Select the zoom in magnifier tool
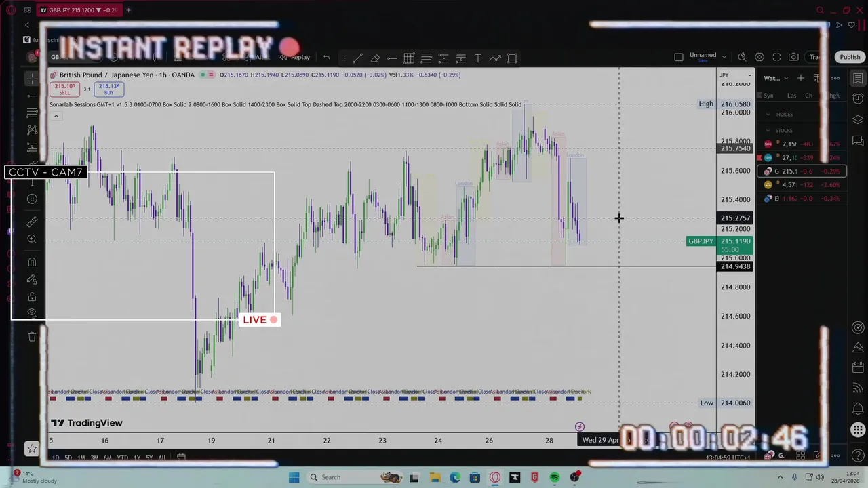868x488 pixels. (x=32, y=239)
